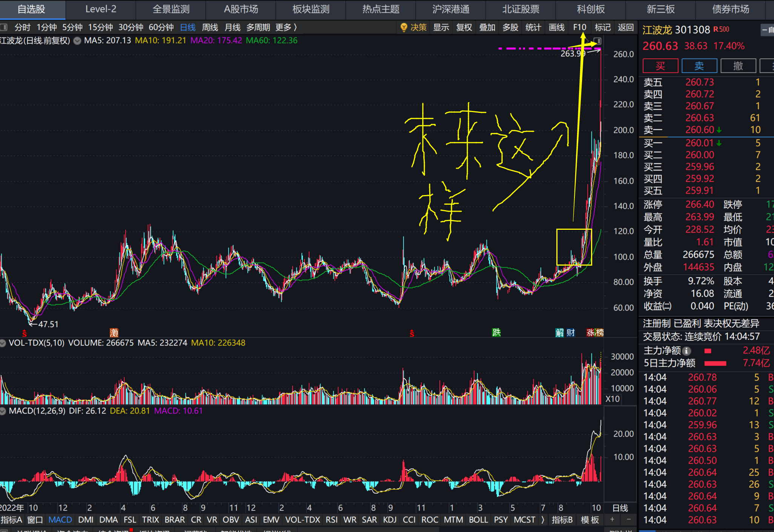Click the info icon beside 主力净额

tap(687, 351)
